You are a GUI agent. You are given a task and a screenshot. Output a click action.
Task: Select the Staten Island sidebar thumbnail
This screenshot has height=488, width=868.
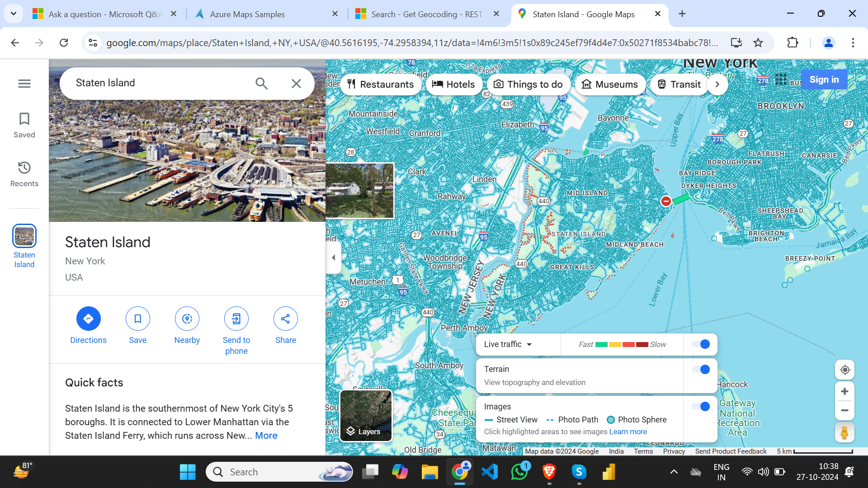[24, 236]
